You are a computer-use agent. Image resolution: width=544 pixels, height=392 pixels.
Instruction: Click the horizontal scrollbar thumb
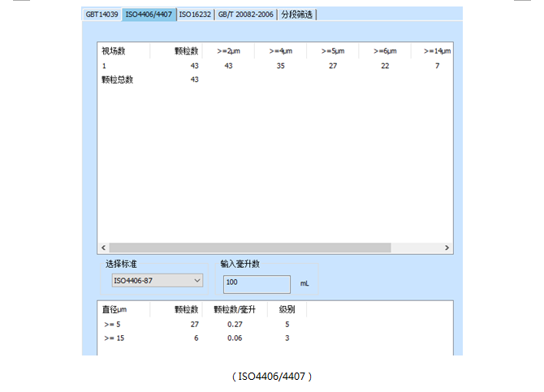coord(249,248)
